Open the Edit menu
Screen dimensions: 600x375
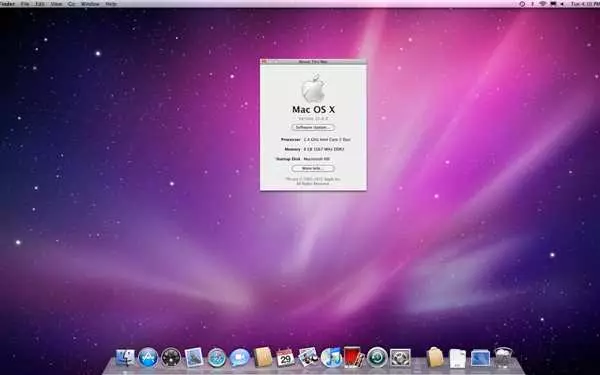point(39,4)
